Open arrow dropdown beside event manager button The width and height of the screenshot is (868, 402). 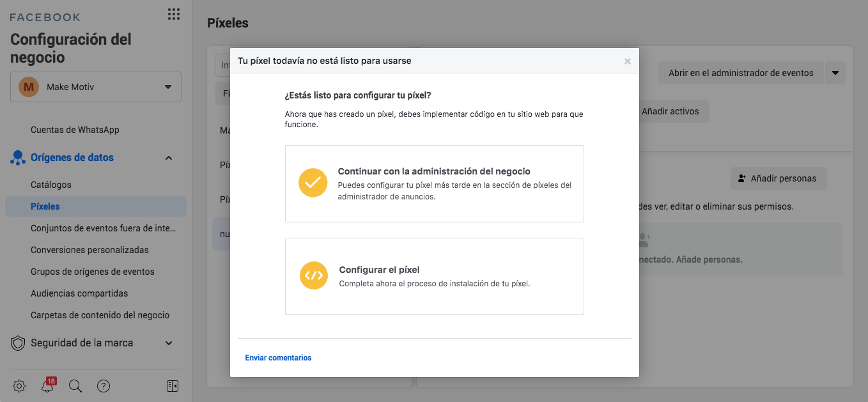pyautogui.click(x=835, y=73)
